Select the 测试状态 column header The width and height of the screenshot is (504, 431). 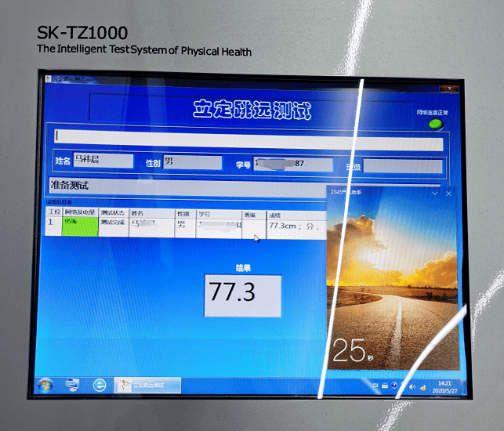point(113,213)
